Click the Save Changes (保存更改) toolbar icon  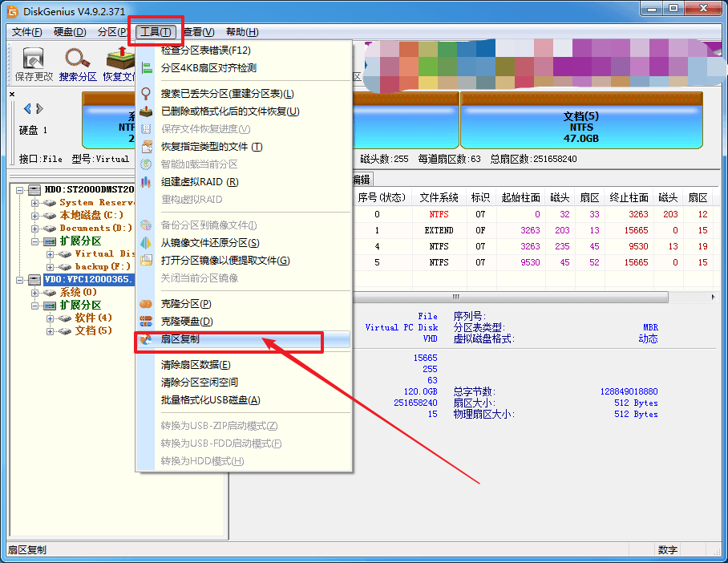point(34,58)
